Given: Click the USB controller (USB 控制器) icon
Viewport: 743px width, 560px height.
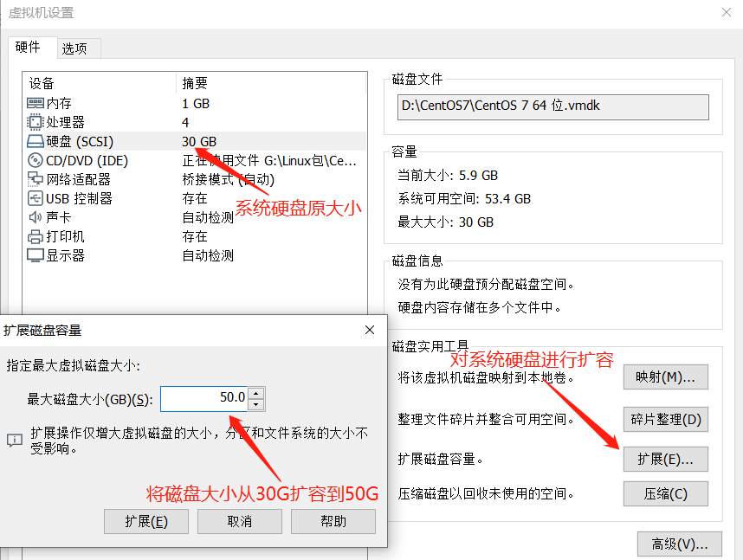Looking at the screenshot, I should point(35,198).
